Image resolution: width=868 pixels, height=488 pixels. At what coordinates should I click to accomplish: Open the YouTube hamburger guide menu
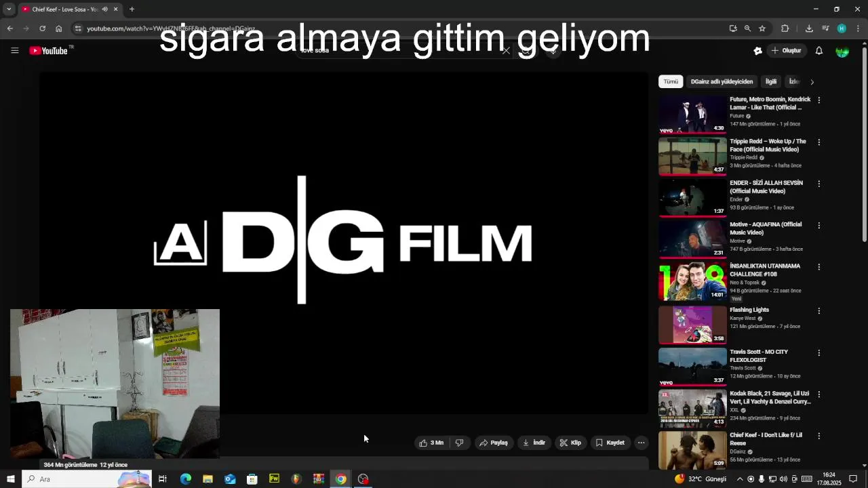click(x=14, y=51)
